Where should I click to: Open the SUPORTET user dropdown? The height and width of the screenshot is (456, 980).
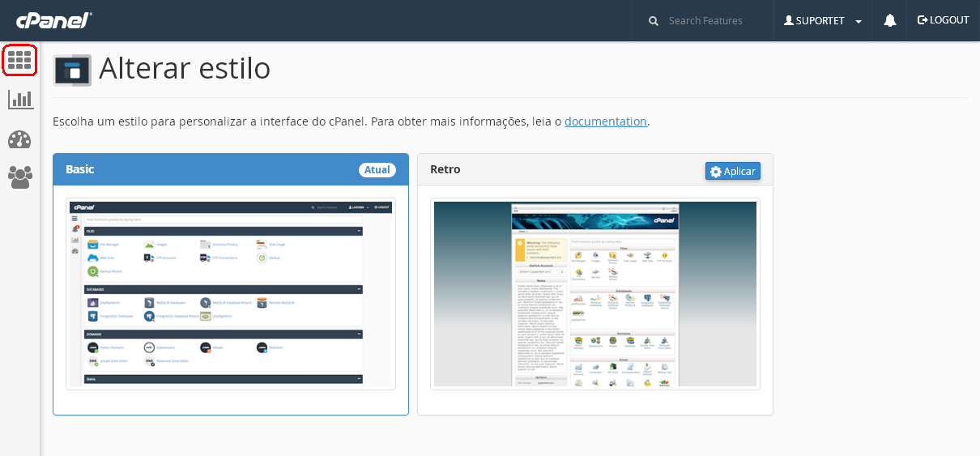point(823,21)
